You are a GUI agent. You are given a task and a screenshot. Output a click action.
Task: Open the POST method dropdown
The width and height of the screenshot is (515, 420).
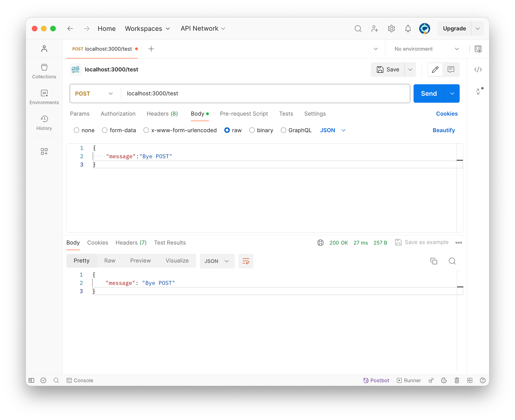(94, 93)
